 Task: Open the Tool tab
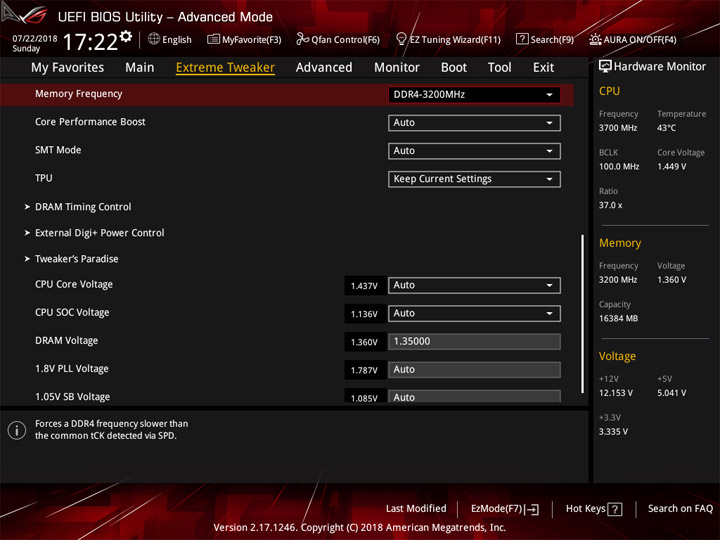tap(500, 68)
